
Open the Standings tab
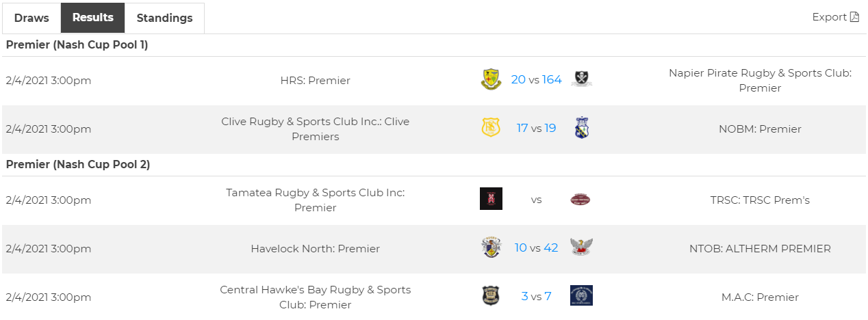click(x=164, y=18)
